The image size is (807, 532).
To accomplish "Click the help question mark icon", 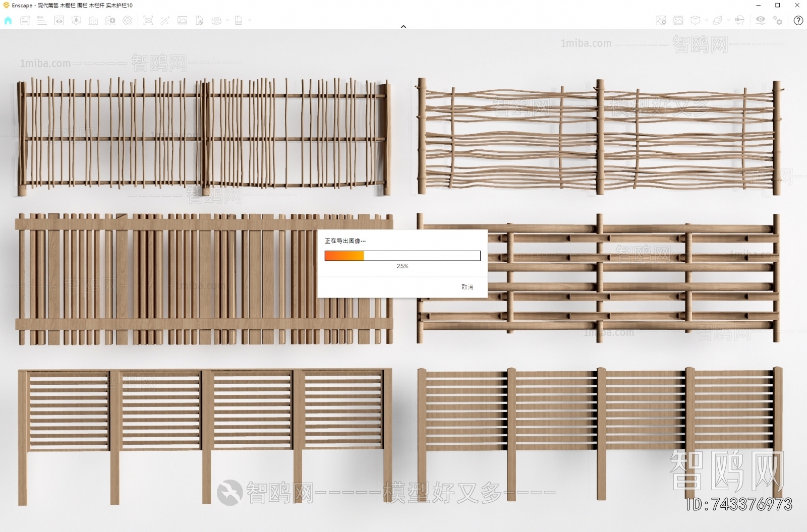I will [x=798, y=21].
